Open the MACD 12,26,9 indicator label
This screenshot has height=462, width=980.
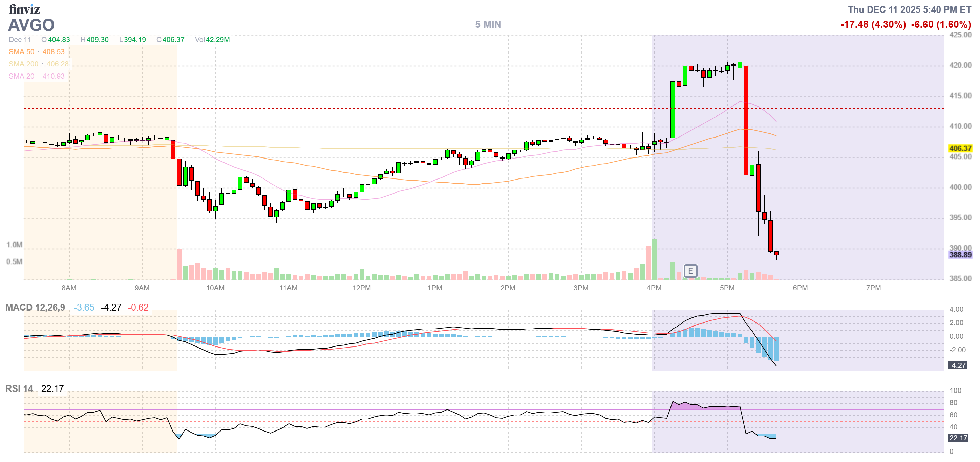click(x=35, y=307)
